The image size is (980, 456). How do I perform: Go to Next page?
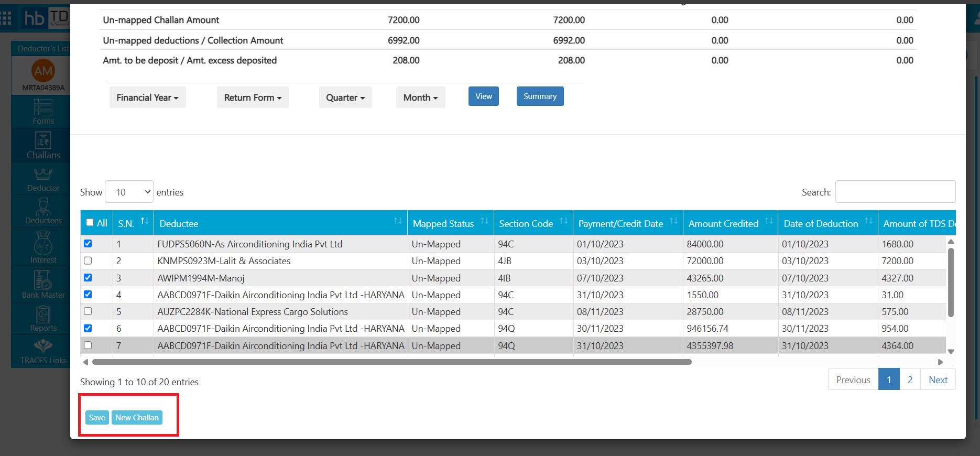(938, 379)
